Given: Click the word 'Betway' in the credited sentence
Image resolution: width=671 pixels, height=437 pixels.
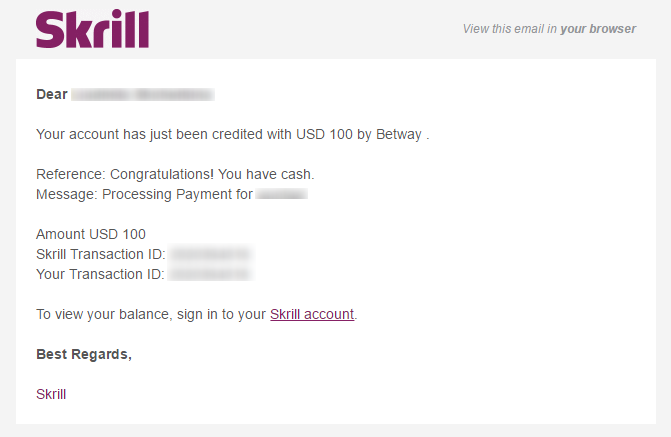Looking at the screenshot, I should (402, 134).
